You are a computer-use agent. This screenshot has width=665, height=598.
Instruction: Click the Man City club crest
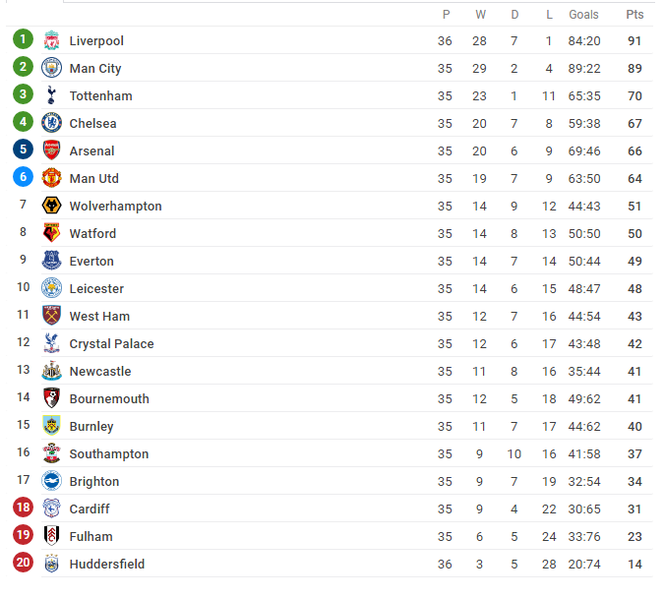pyautogui.click(x=51, y=68)
